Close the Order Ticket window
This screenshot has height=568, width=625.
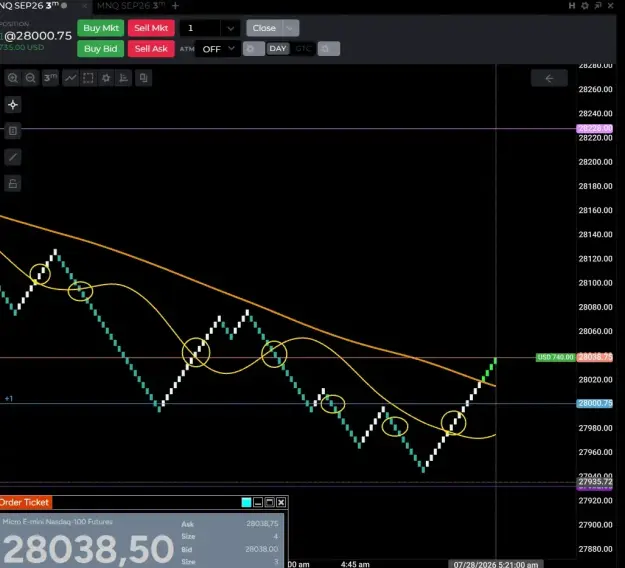(281, 502)
